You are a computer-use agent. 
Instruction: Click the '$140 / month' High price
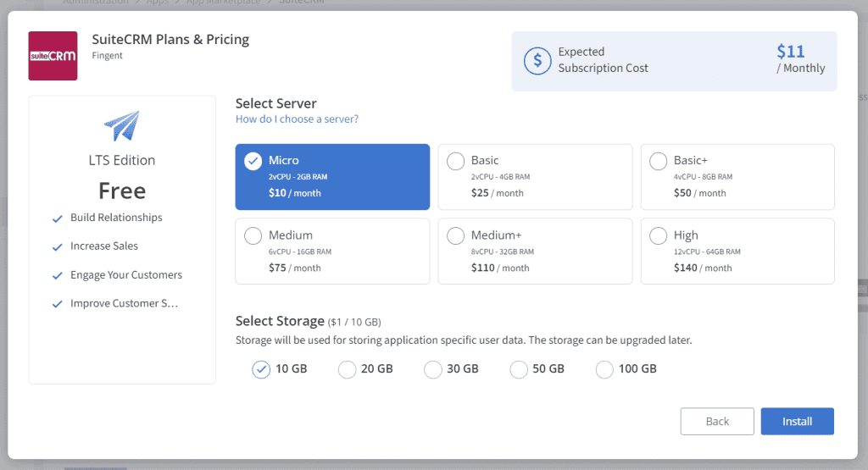(703, 268)
